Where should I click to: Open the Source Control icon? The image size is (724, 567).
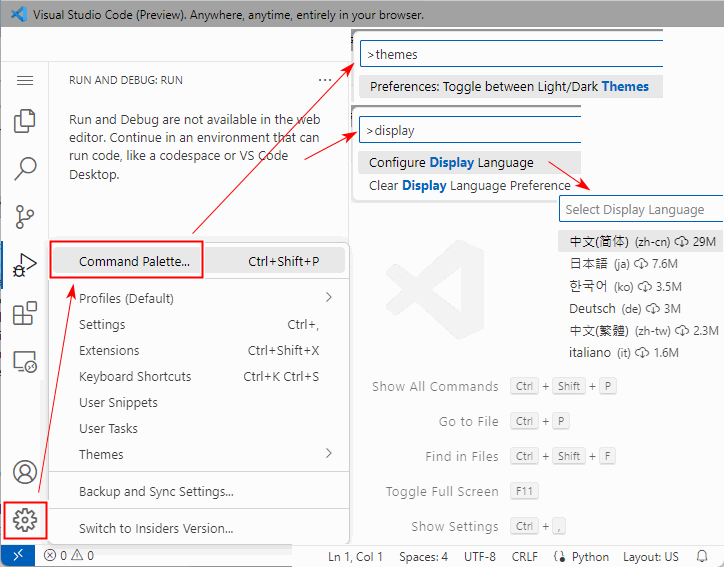pyautogui.click(x=25, y=216)
